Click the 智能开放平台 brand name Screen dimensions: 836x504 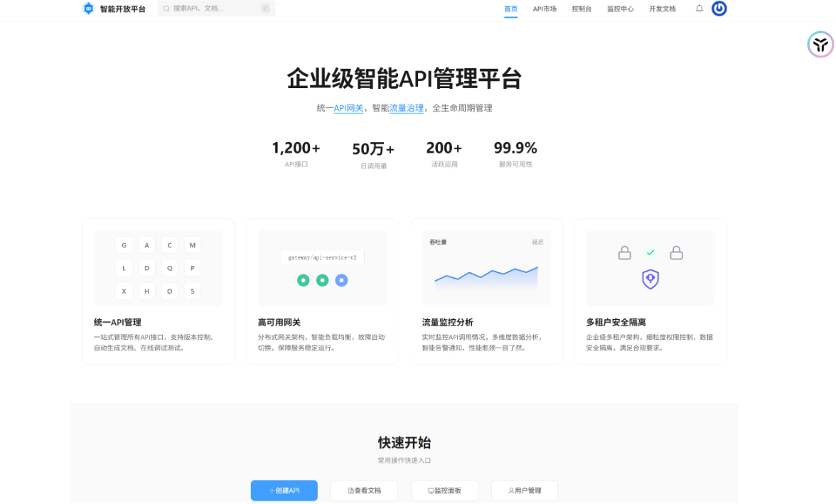coord(122,9)
